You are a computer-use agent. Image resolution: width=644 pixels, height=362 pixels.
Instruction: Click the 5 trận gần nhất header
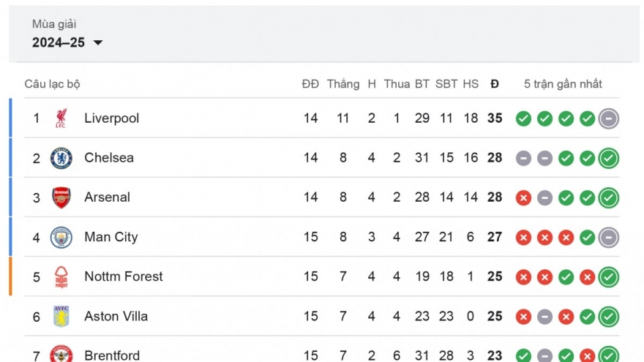(x=563, y=84)
